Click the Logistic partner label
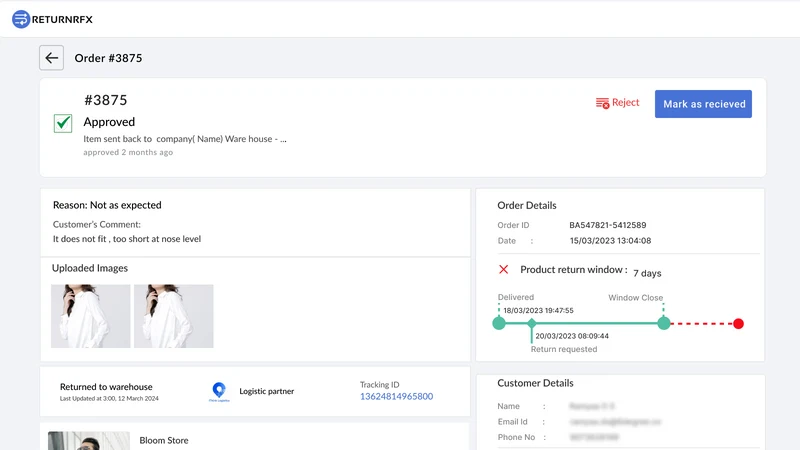Viewport: 800px width, 450px height. (x=266, y=391)
